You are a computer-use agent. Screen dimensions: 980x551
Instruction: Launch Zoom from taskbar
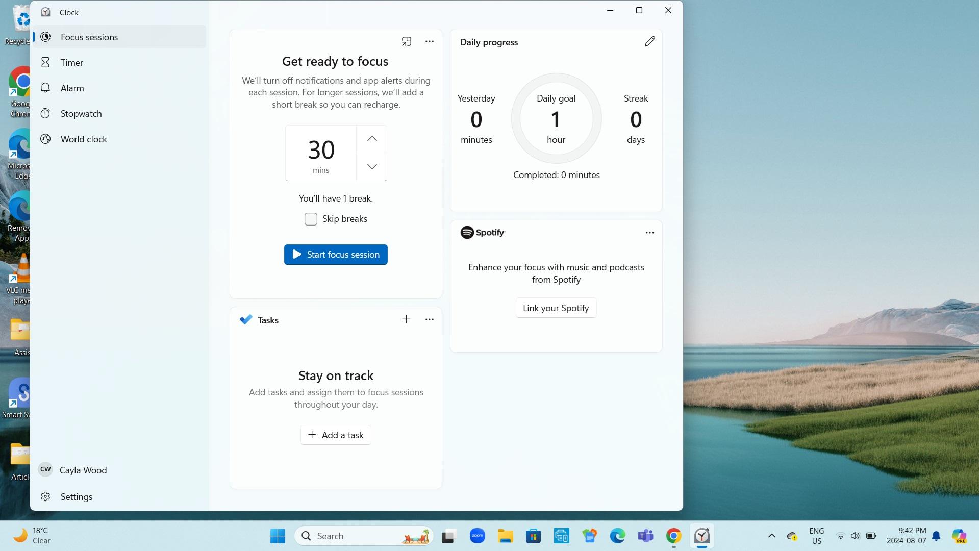(x=477, y=536)
